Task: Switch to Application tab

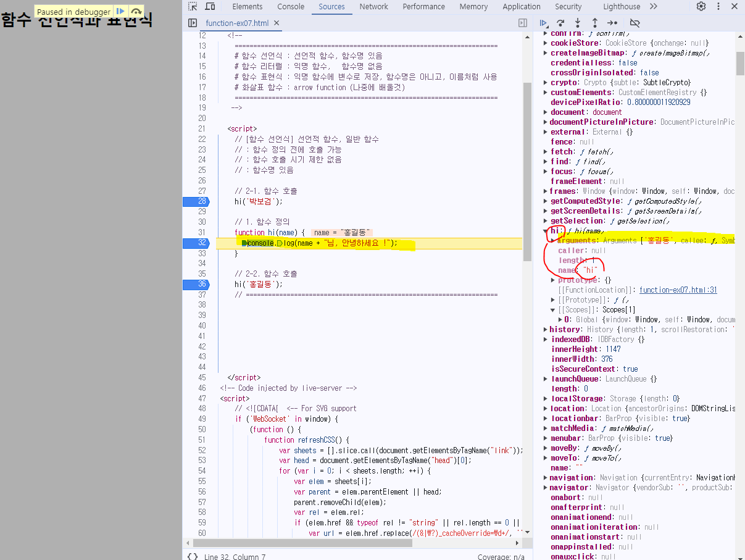Action: [x=521, y=6]
